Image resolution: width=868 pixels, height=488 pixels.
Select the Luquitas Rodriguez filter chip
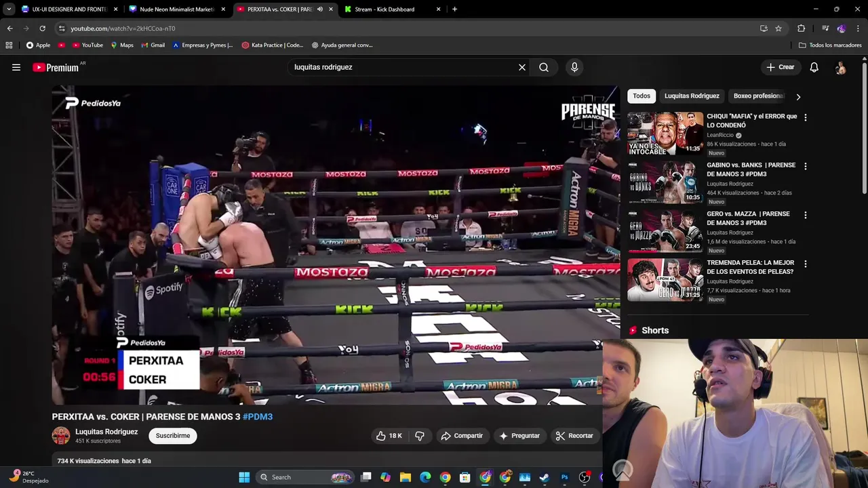(x=692, y=96)
